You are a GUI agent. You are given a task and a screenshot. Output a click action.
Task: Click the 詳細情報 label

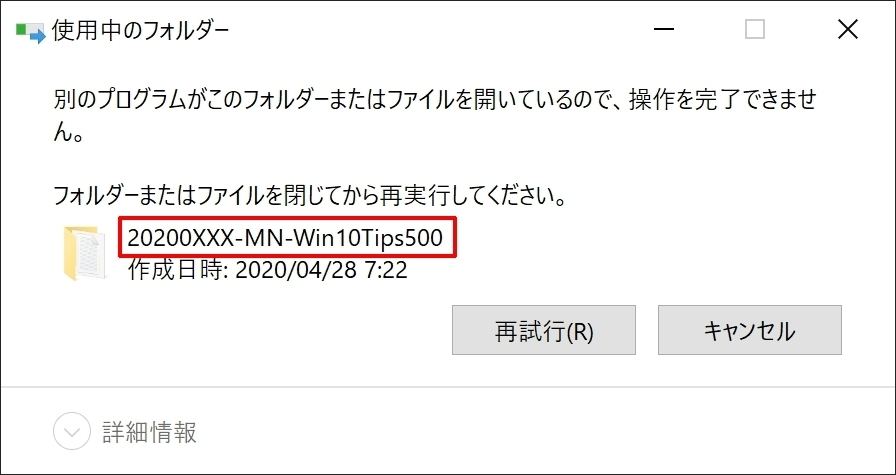[150, 432]
